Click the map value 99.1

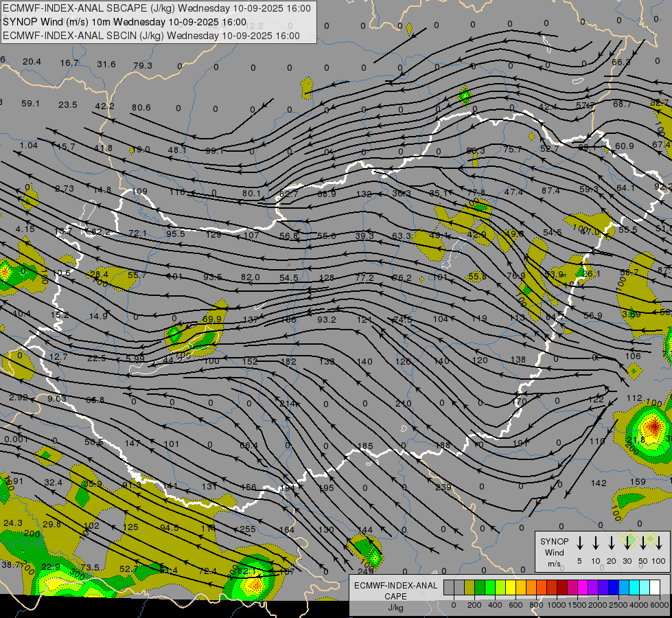coord(214,151)
